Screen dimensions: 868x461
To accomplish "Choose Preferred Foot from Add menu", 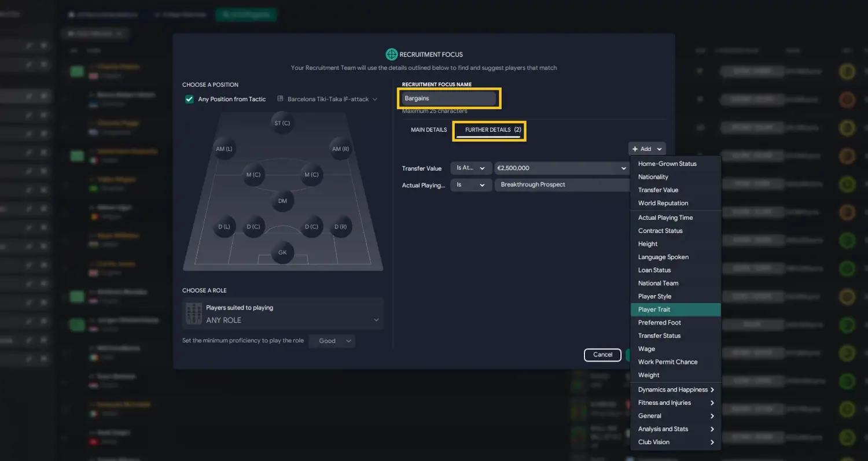I will pyautogui.click(x=675, y=323).
